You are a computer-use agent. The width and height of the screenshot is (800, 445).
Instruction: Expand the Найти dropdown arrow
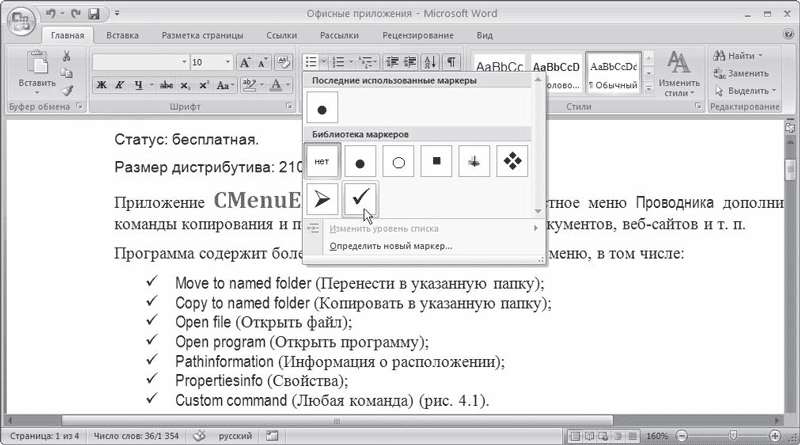761,56
